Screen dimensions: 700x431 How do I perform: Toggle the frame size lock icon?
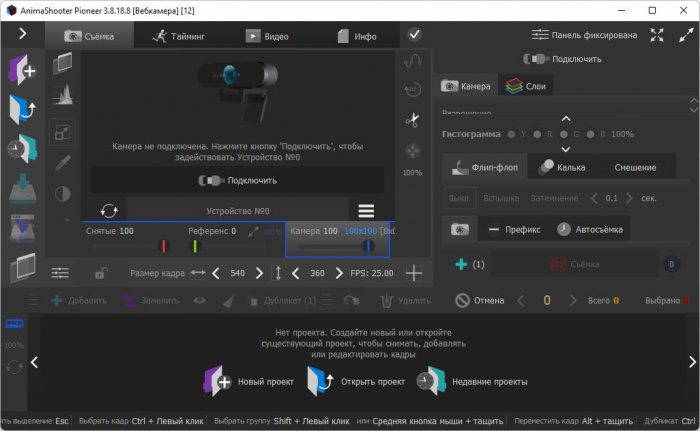tap(101, 273)
